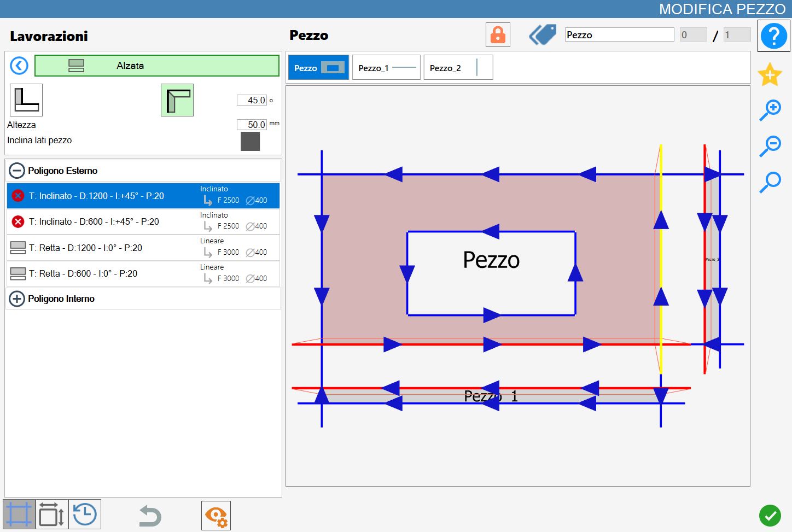Image resolution: width=792 pixels, height=532 pixels.
Task: Go back with the circled left arrow
Action: click(x=19, y=66)
